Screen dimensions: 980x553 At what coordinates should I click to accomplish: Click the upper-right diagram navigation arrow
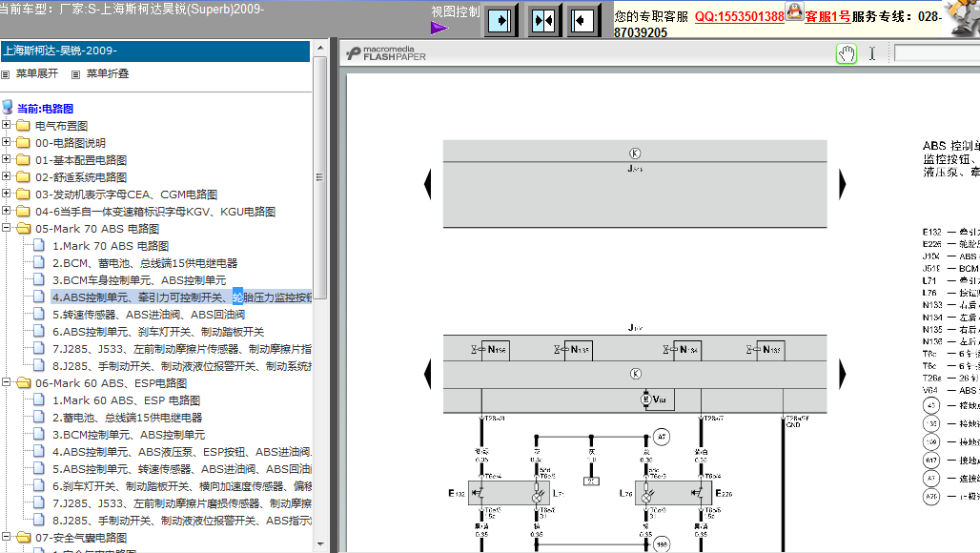pyautogui.click(x=842, y=184)
